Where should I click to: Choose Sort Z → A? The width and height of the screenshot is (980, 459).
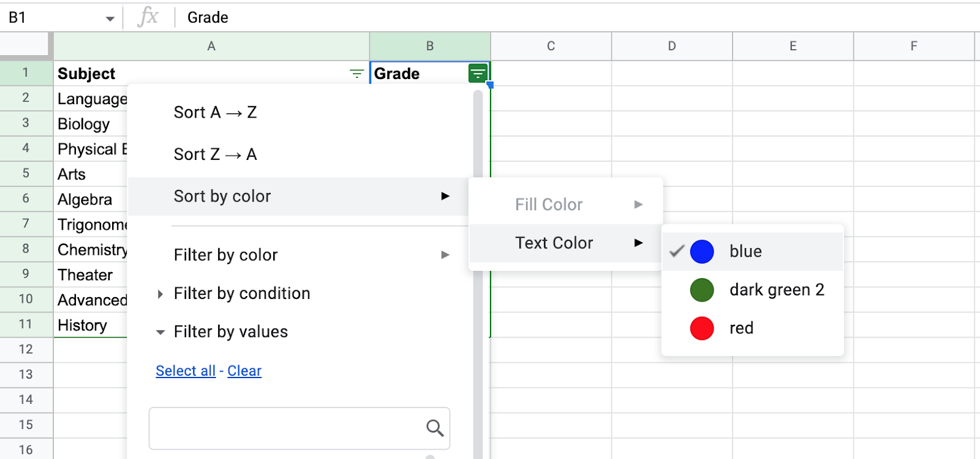click(x=216, y=154)
